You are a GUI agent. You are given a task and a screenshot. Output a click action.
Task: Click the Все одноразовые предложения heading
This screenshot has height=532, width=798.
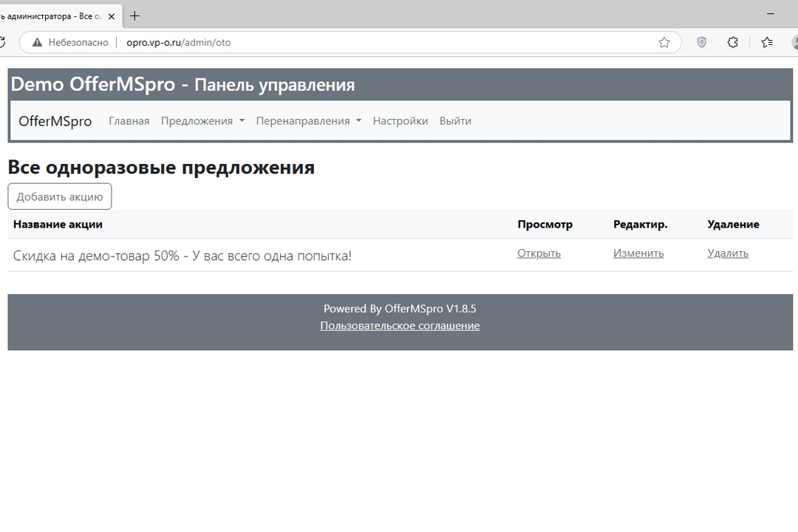tap(161, 168)
